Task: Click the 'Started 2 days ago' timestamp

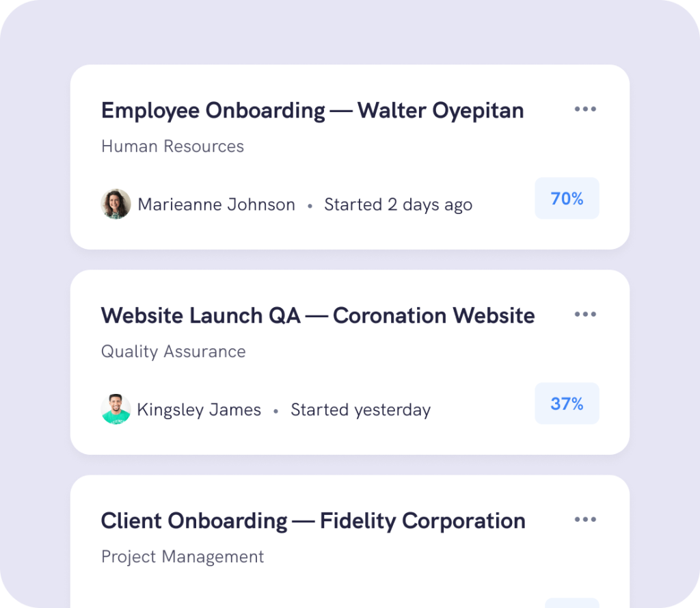Action: pos(398,204)
